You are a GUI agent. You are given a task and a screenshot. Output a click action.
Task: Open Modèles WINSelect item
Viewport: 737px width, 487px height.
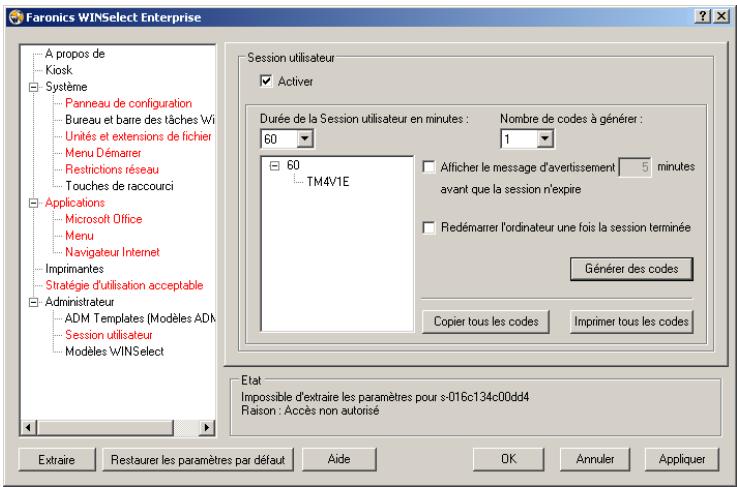click(114, 352)
